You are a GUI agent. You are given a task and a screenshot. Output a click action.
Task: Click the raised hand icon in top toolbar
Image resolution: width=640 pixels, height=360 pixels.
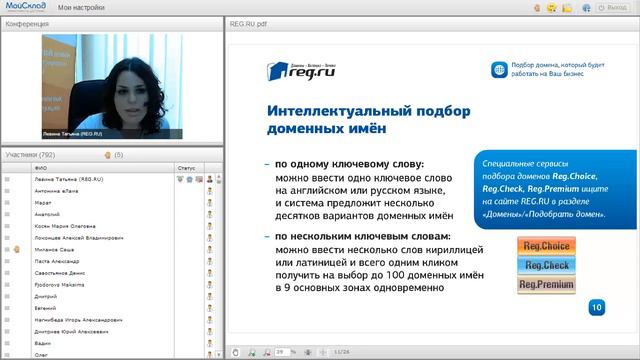537,8
